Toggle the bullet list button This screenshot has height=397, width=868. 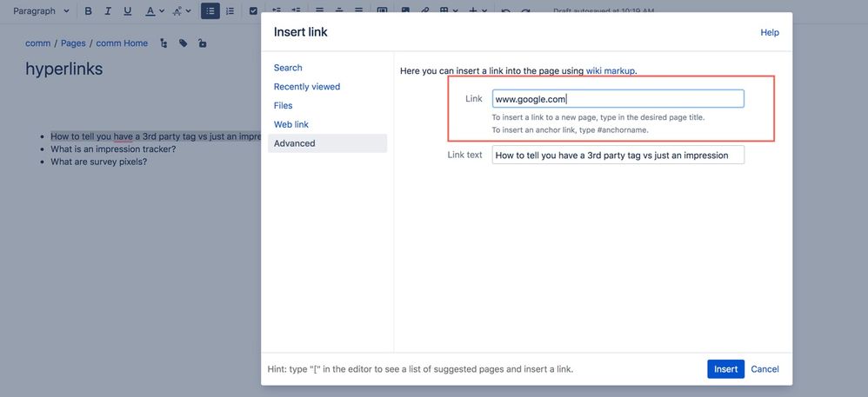[x=210, y=10]
